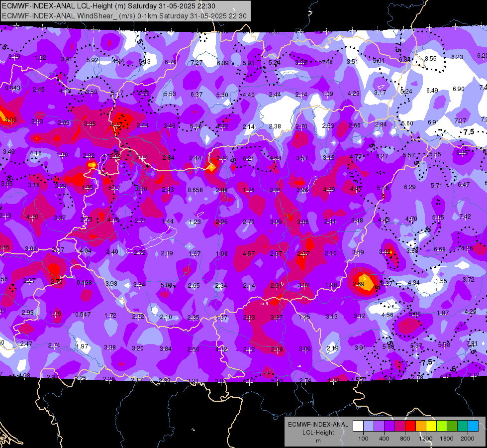The image size is (487, 448).
Task: Click the wind shear value 6.90
Action: pyautogui.click(x=459, y=89)
